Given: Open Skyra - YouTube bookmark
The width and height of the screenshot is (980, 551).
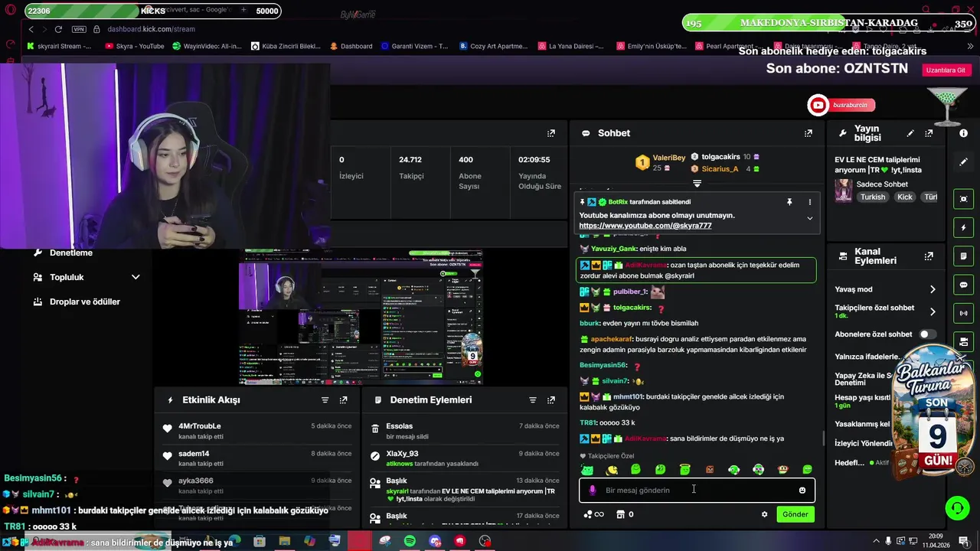Looking at the screenshot, I should [x=135, y=46].
